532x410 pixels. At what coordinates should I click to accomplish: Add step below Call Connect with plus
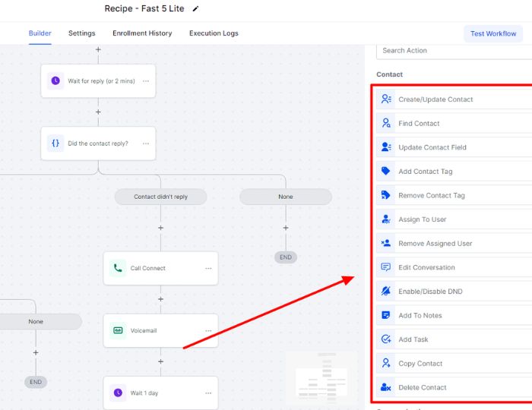click(x=160, y=299)
